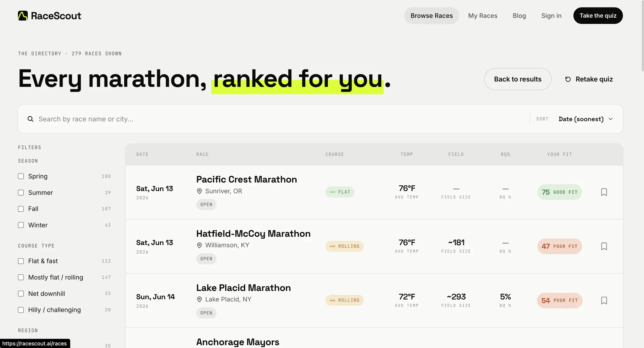Viewport: 644px width, 348px height.
Task: Click the RaceScout logo icon
Action: [x=23, y=16]
